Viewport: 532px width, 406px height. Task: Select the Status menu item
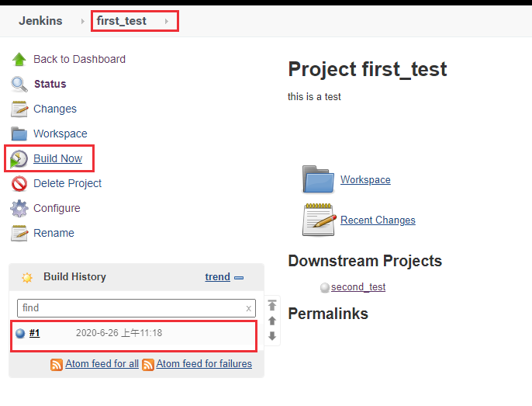pyautogui.click(x=50, y=84)
